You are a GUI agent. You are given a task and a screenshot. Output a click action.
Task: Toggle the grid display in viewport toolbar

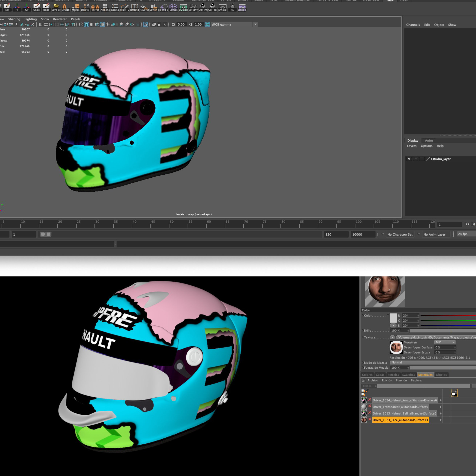41,24
